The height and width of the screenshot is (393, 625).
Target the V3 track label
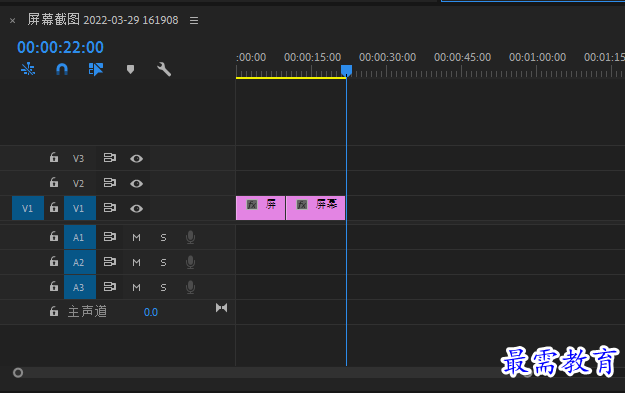[79, 159]
